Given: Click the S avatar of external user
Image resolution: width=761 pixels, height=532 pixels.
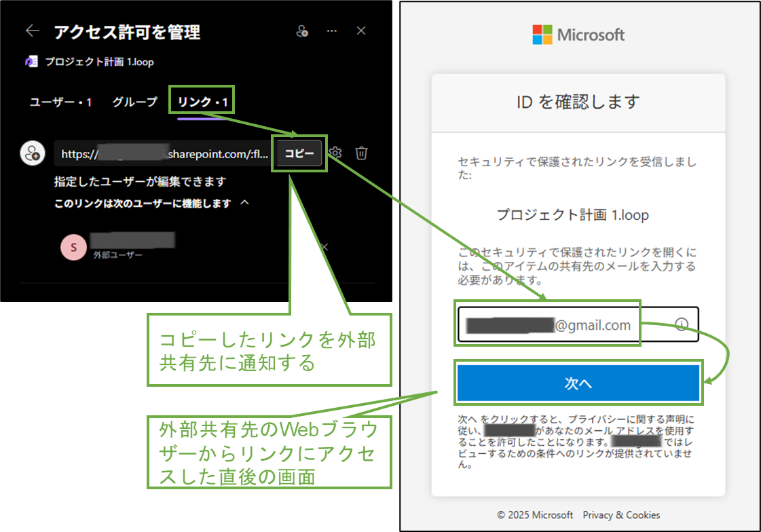Looking at the screenshot, I should pos(73,247).
